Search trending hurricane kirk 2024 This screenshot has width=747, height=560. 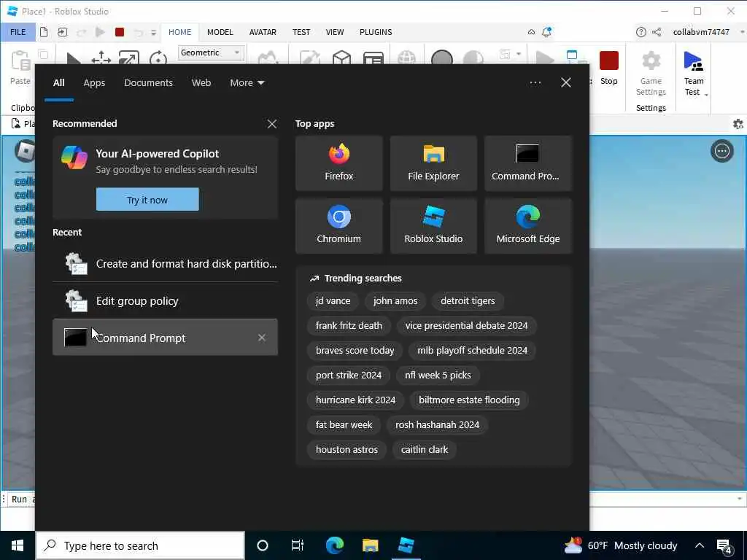355,400
